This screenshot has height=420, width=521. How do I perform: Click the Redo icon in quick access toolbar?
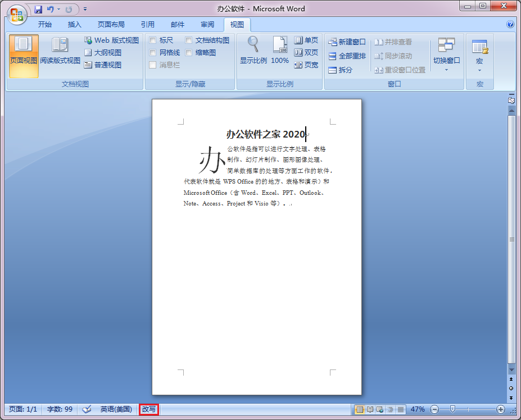[x=69, y=10]
